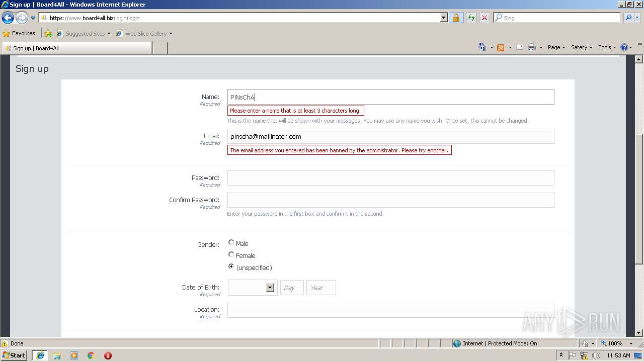Screen dimensions: 644x362
Task: Click the Refresh page icon
Action: 471,18
